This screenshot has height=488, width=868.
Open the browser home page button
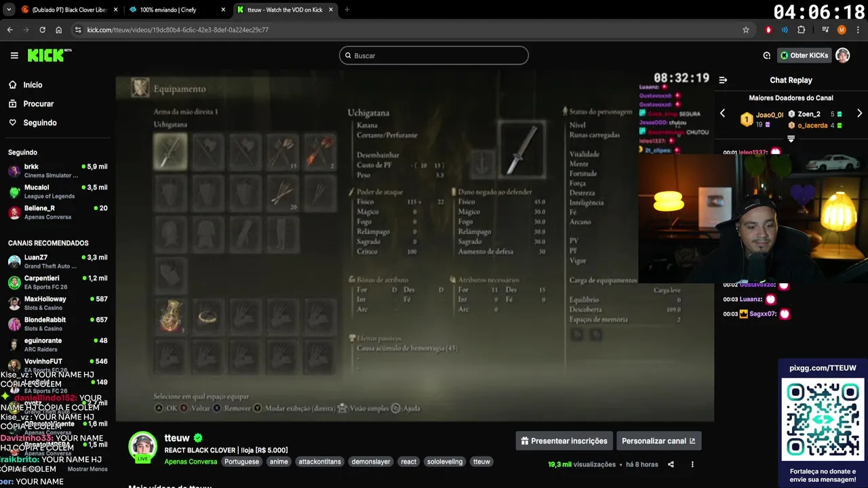(59, 30)
